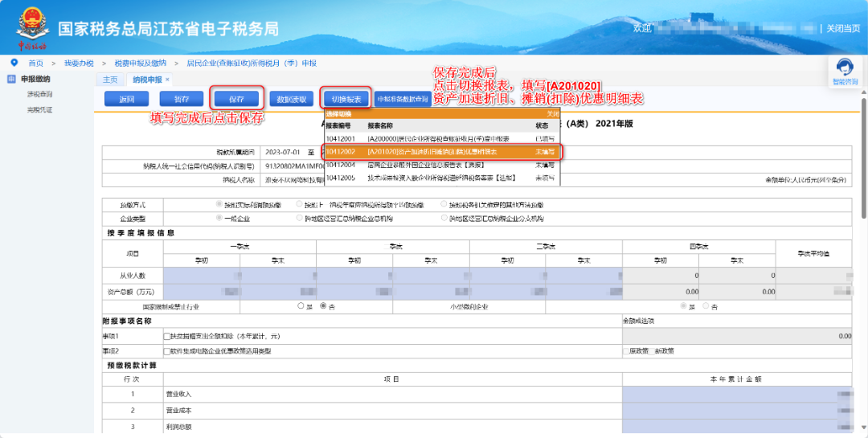The height and width of the screenshot is (438, 868).
Task: Click 资产总额 first quarter 季初 field
Action: pos(202,291)
